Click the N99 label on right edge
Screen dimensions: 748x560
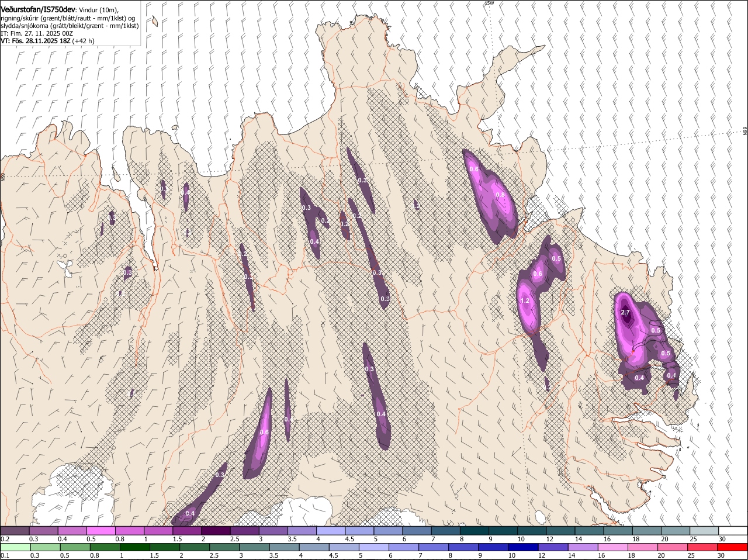click(745, 132)
